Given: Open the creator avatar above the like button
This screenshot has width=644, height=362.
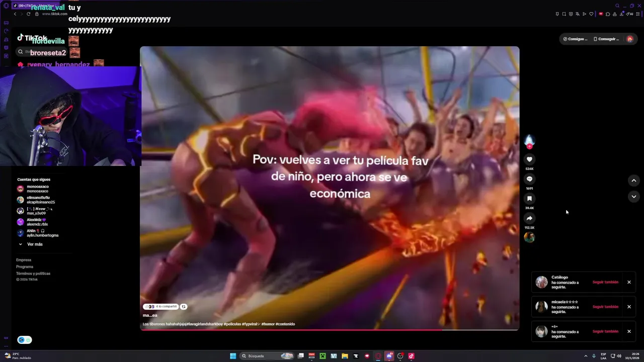Looking at the screenshot, I should click(529, 140).
